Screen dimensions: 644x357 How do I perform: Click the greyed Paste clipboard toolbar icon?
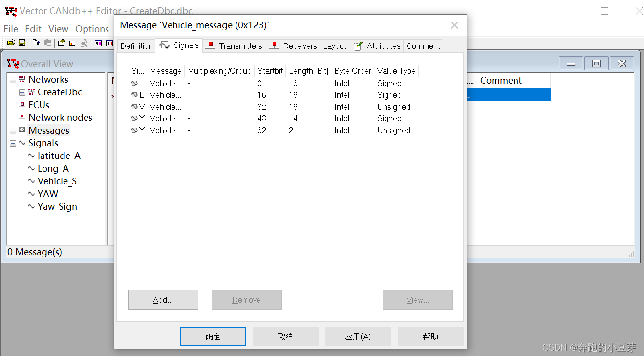[x=47, y=43]
